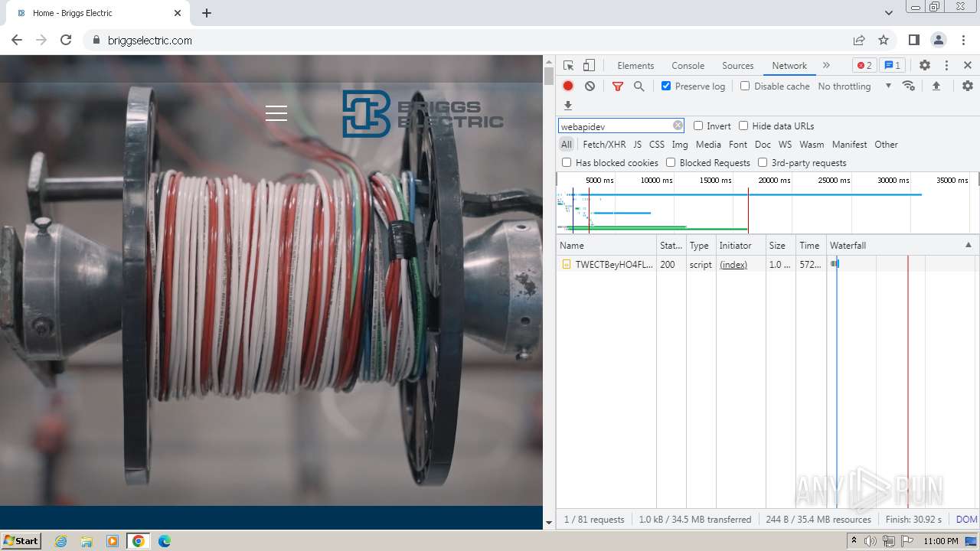Bookmark this page with star icon
Image resolution: width=980 pixels, height=551 pixels.
pos(884,40)
